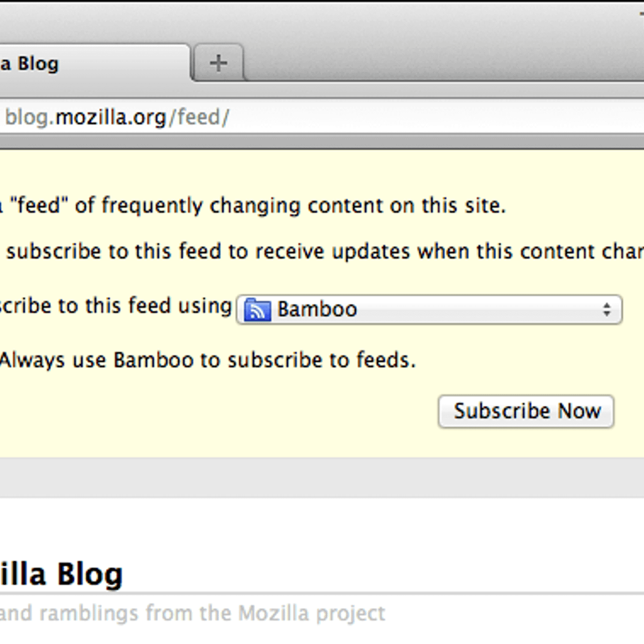This screenshot has height=644, width=644.
Task: Select the Blog tab
Action: click(80, 64)
